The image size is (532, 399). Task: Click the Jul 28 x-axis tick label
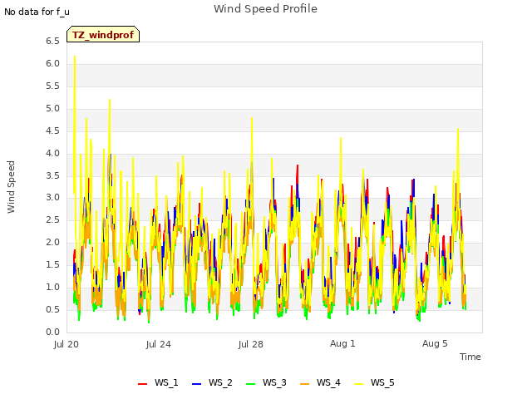pos(251,344)
